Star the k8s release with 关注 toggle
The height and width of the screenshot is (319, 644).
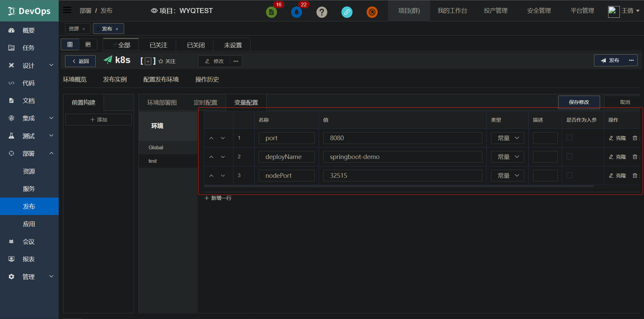coord(167,61)
